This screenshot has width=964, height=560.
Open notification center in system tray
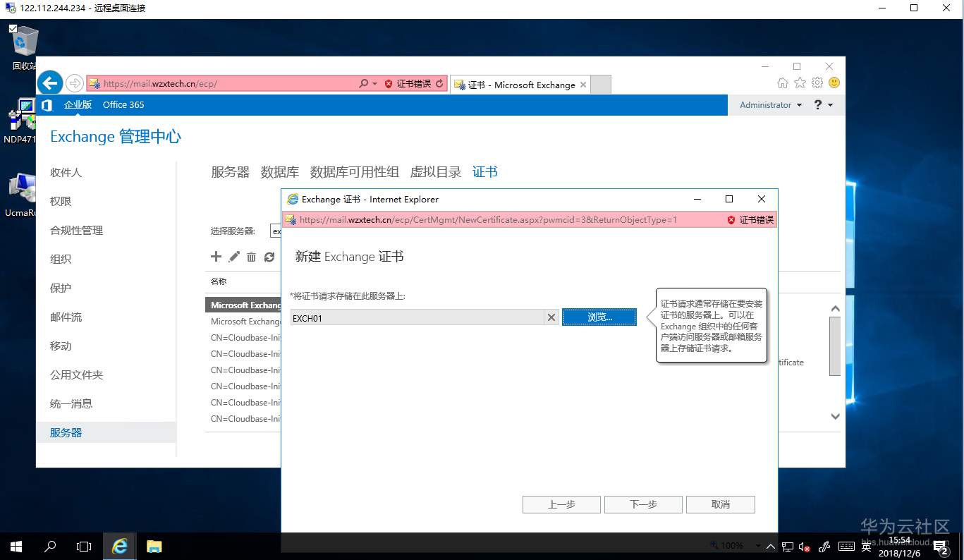point(939,546)
